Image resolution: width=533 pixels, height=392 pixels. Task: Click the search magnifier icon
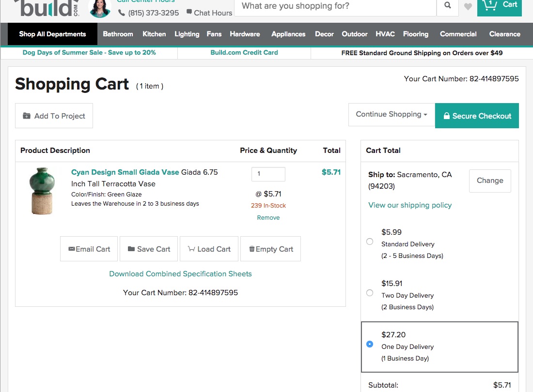[x=447, y=5]
